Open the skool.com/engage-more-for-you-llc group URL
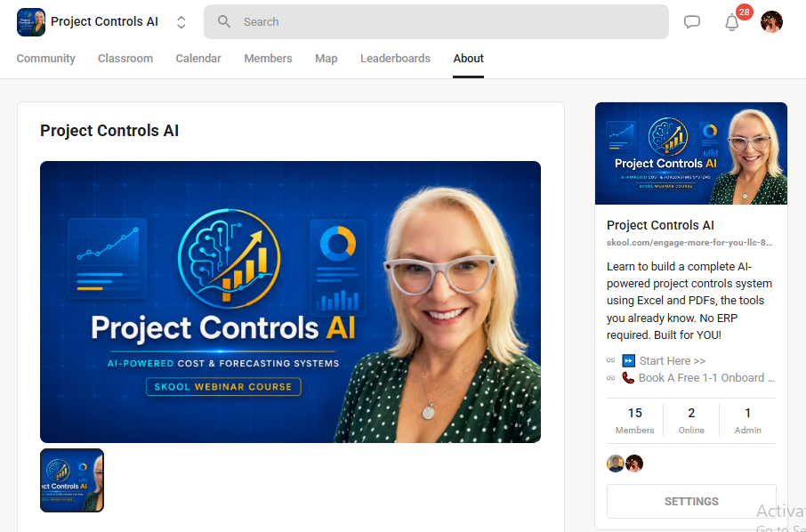The image size is (806, 532). pos(689,243)
